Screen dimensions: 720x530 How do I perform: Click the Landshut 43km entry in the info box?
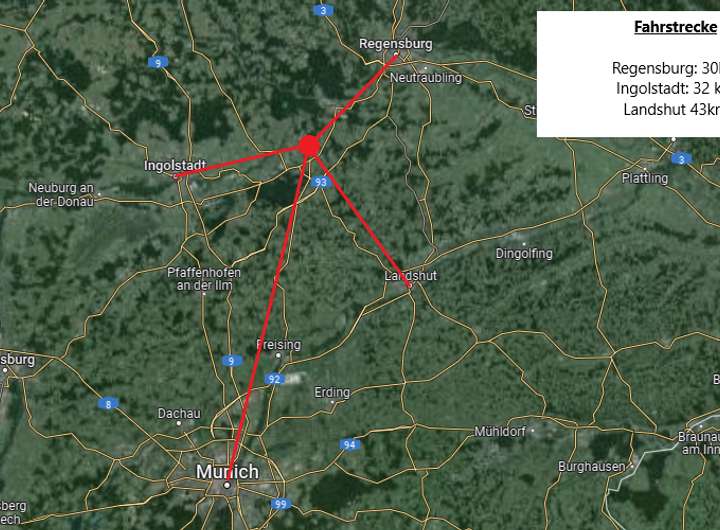(671, 109)
